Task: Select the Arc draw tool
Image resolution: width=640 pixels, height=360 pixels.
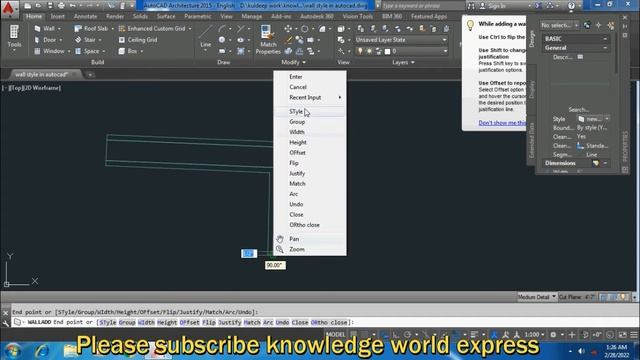Action: point(222,29)
